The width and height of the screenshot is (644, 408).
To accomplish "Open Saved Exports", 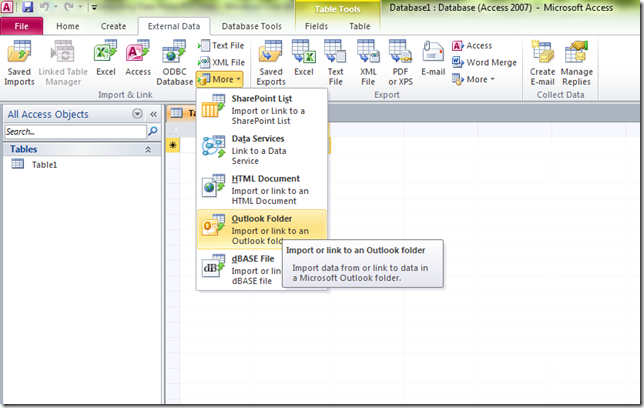I will [271, 63].
